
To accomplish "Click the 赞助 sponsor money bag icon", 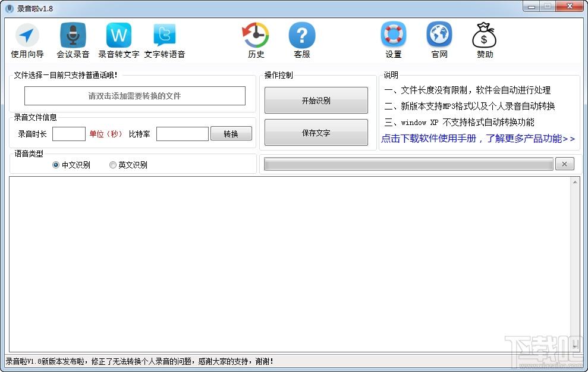I will [485, 36].
